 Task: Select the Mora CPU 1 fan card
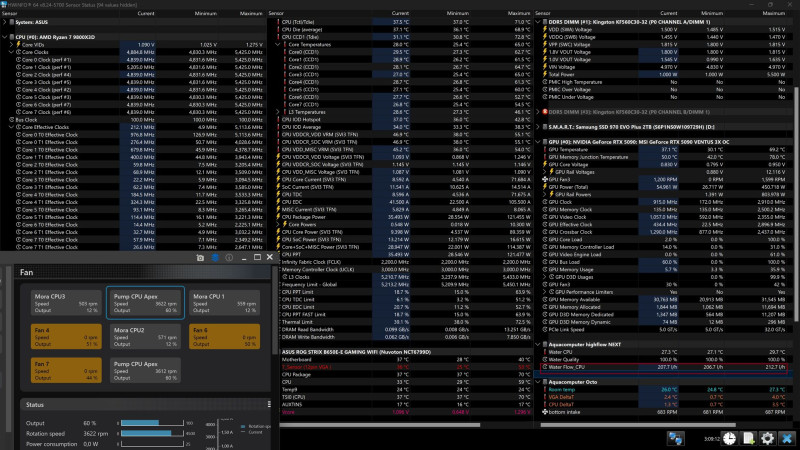tap(224, 303)
